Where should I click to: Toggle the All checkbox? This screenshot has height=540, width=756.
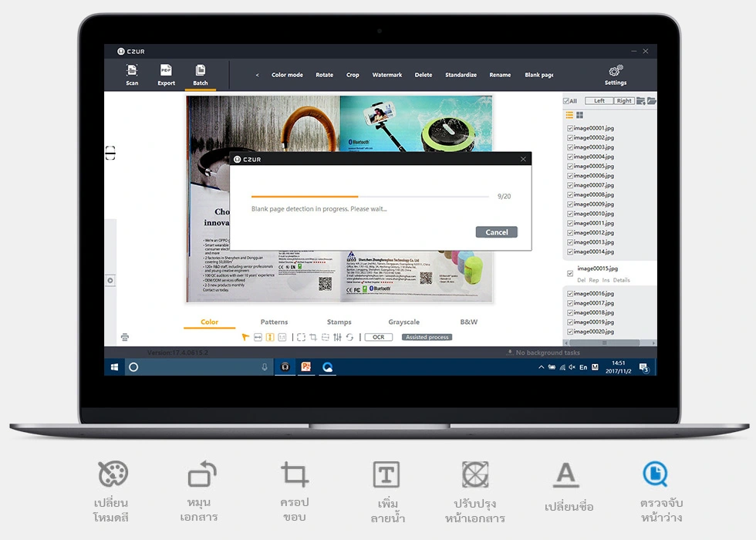pos(566,101)
